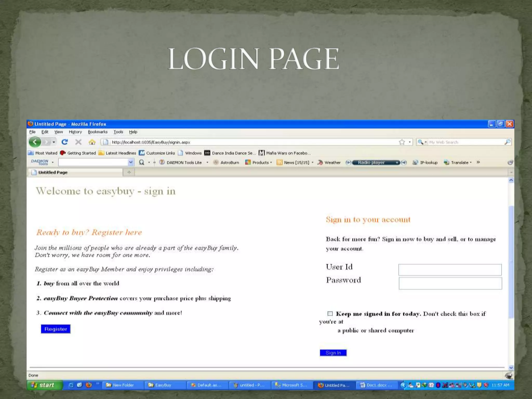Screen dimensions: 532x399
Task: Click the blue Register button
Action: click(56, 329)
